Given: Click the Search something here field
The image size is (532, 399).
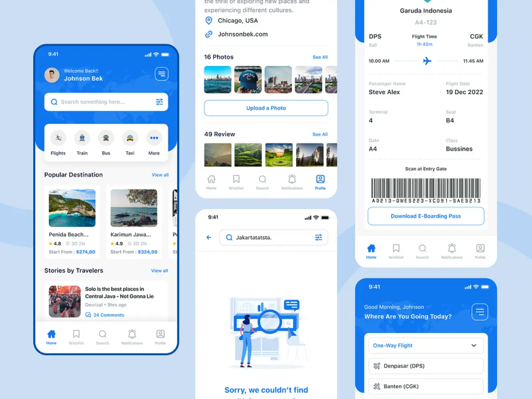Looking at the screenshot, I should (x=102, y=102).
